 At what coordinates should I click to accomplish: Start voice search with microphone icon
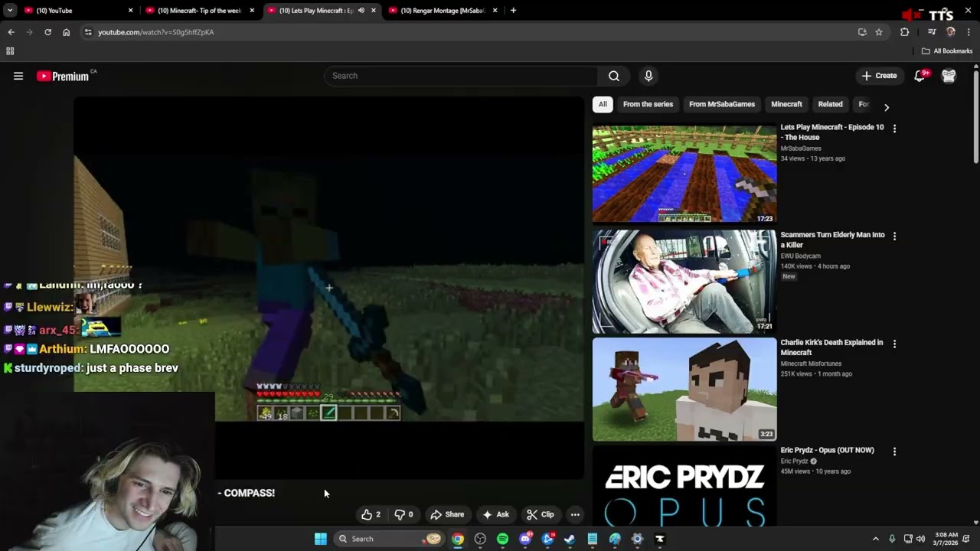point(648,76)
